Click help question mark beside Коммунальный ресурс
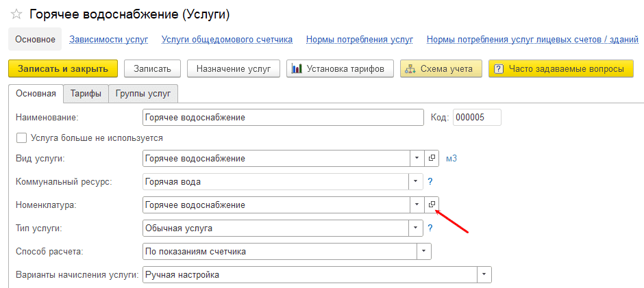 [431, 182]
